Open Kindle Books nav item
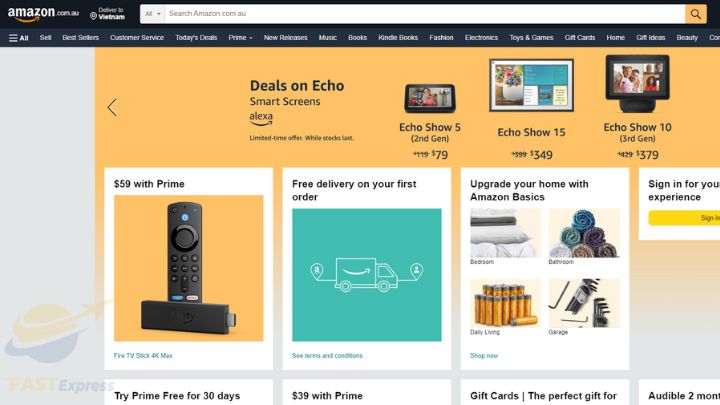Viewport: 720px width, 405px height. click(398, 38)
